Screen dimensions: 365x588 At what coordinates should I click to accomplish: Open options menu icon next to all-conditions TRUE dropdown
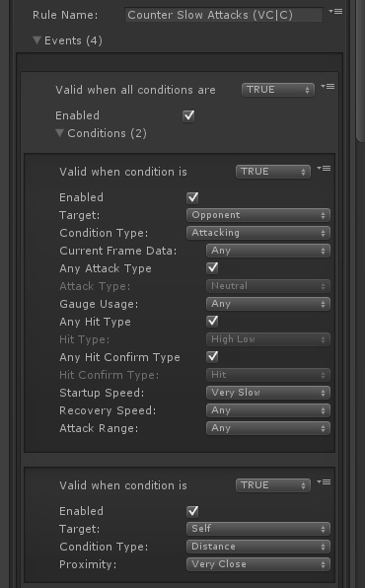(328, 87)
